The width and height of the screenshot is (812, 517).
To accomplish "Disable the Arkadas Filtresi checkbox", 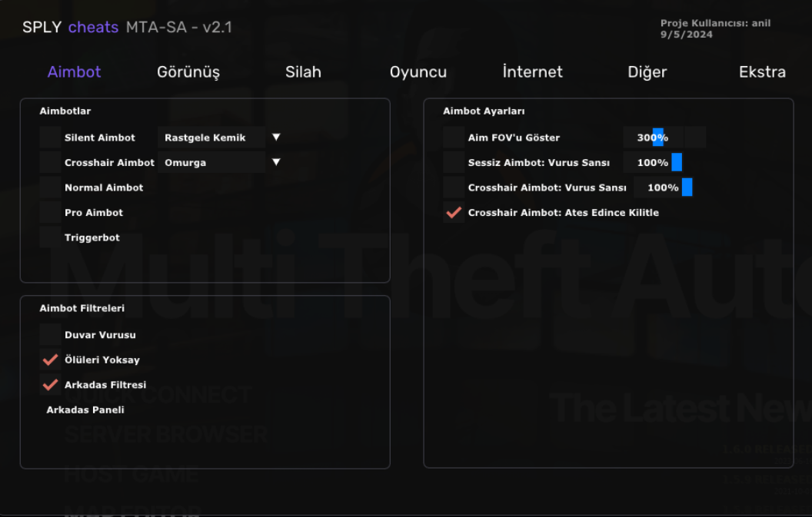I will coord(50,385).
